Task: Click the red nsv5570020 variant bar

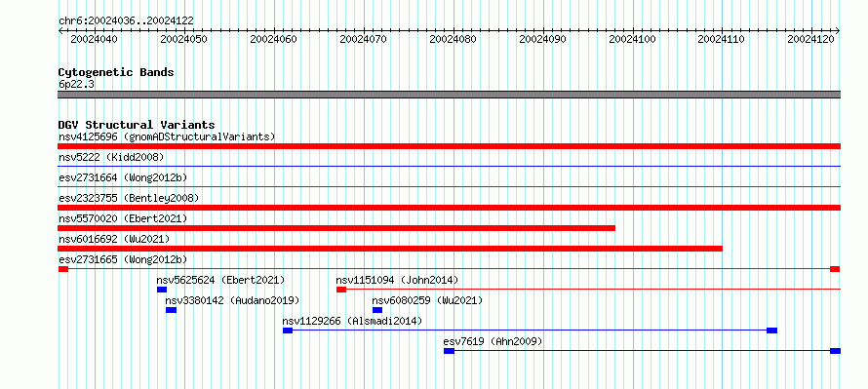Action: point(336,228)
